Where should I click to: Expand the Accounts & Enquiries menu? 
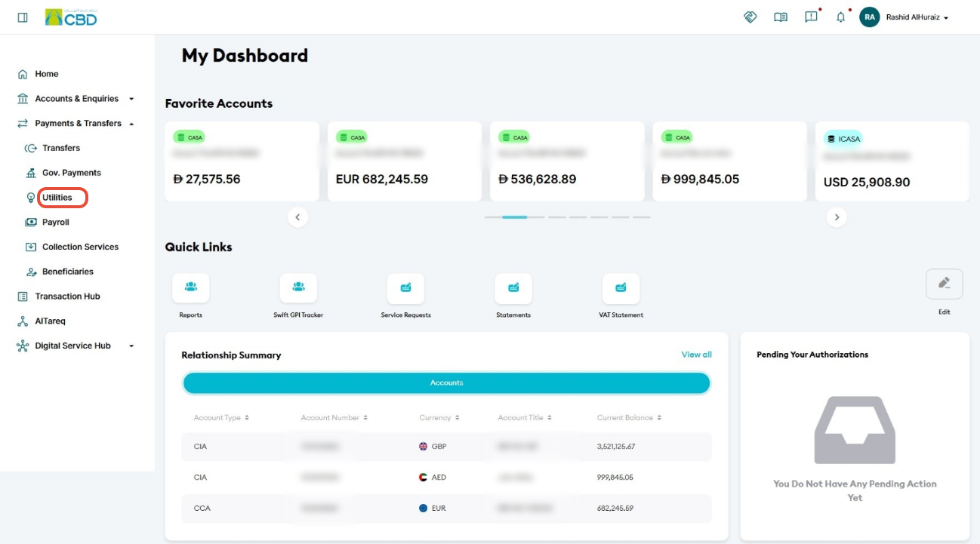click(76, 99)
